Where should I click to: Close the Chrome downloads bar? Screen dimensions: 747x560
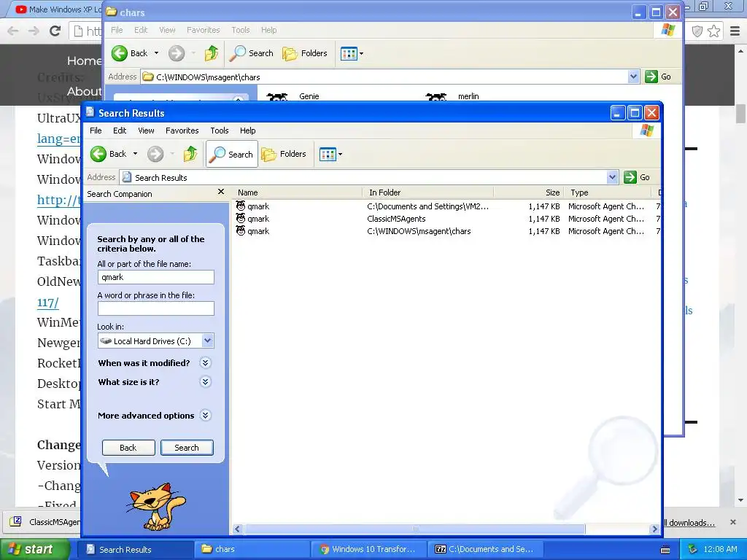733,522
